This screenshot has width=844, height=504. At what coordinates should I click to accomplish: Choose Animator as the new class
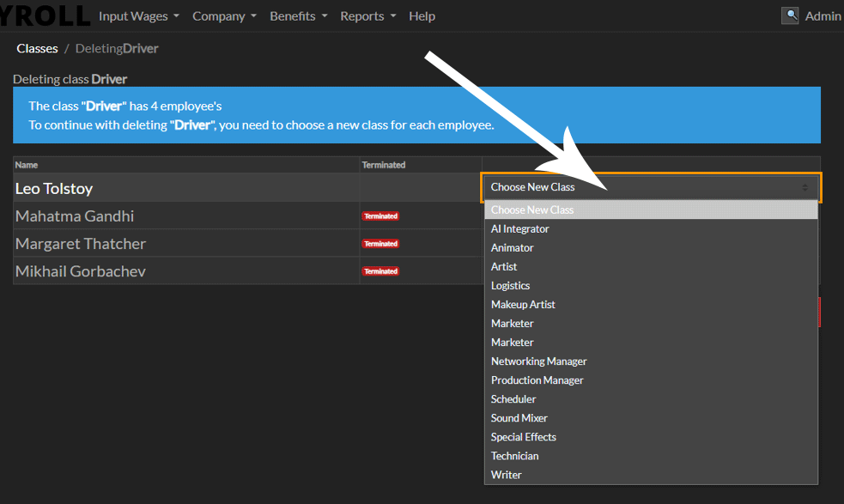(x=512, y=247)
